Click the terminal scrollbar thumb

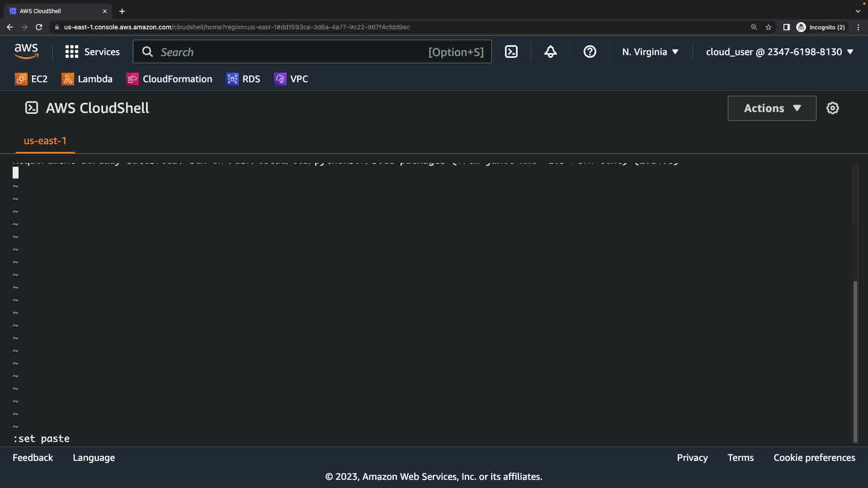pyautogui.click(x=855, y=361)
